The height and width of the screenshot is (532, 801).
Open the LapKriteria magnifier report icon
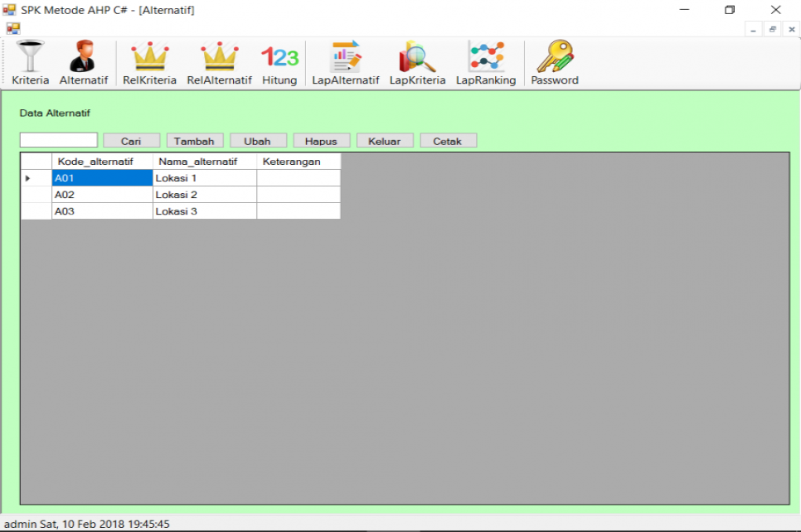pyautogui.click(x=417, y=63)
